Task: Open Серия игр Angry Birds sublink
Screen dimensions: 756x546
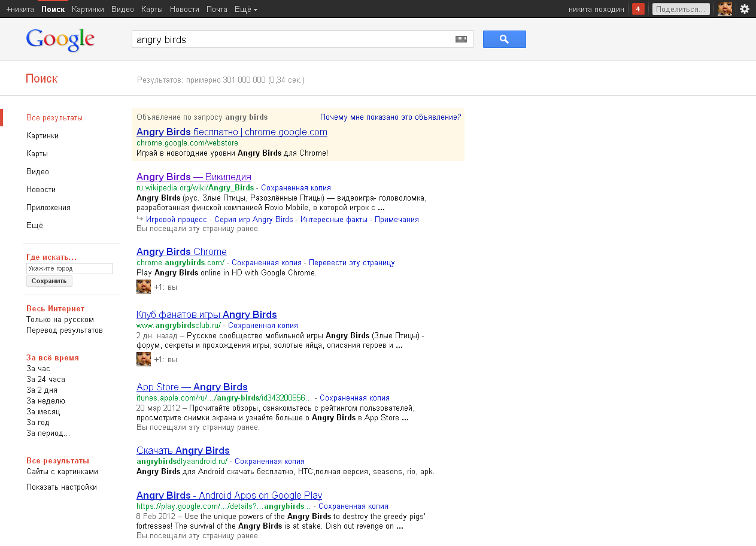Action: pyautogui.click(x=254, y=220)
